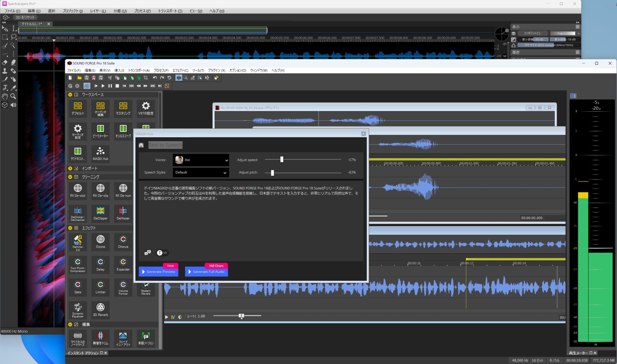Toggle the M button beside SpectraLayers dB scale
617x364 pixels.
pyautogui.click(x=505, y=56)
